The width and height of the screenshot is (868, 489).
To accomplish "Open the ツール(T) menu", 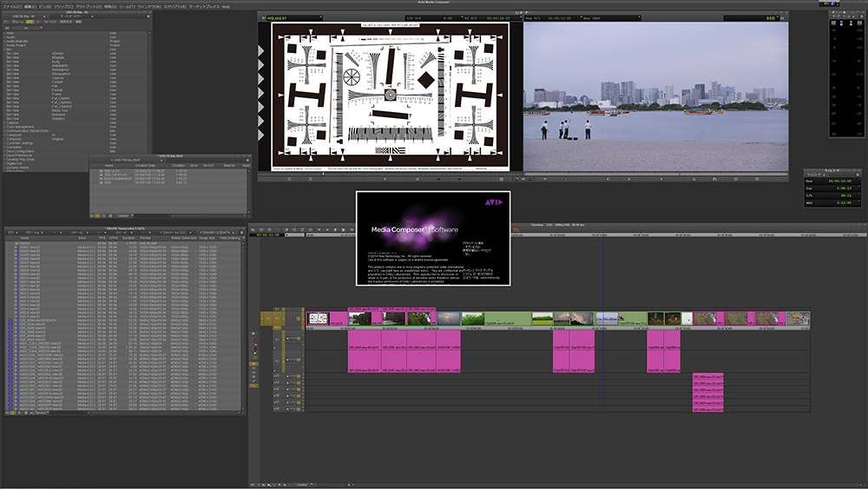I will point(127,7).
